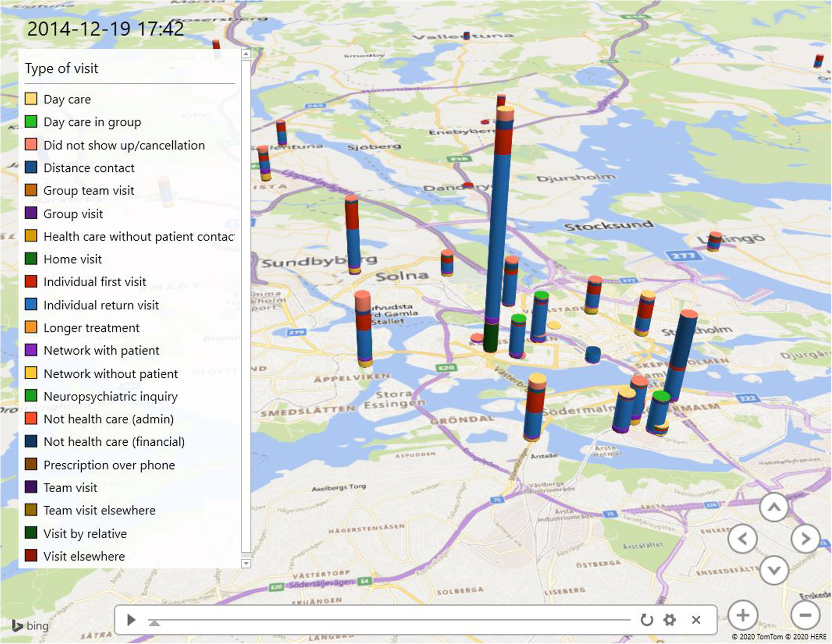Click the Stocksund map label
This screenshot has height=644, width=832.
click(609, 225)
